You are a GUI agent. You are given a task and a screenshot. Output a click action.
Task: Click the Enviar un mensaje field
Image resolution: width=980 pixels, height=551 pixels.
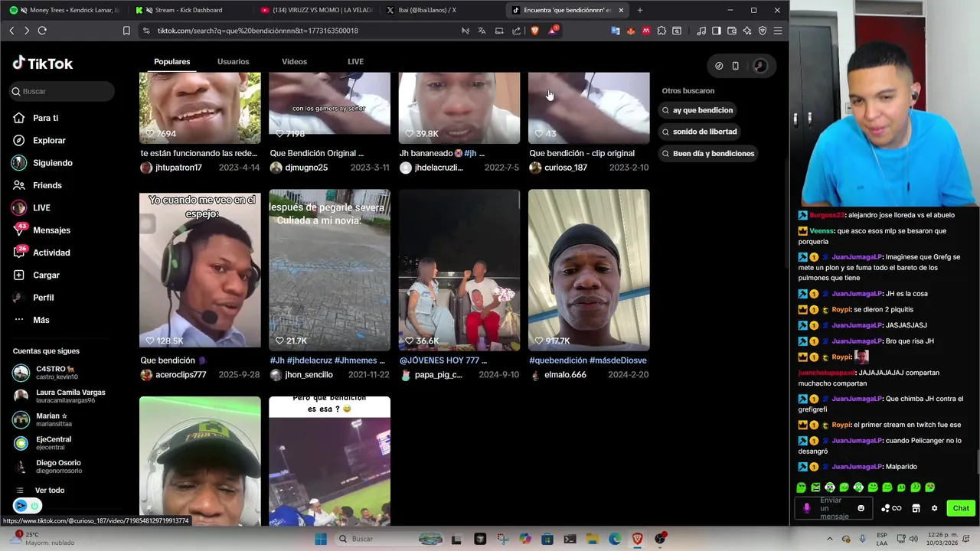834,508
